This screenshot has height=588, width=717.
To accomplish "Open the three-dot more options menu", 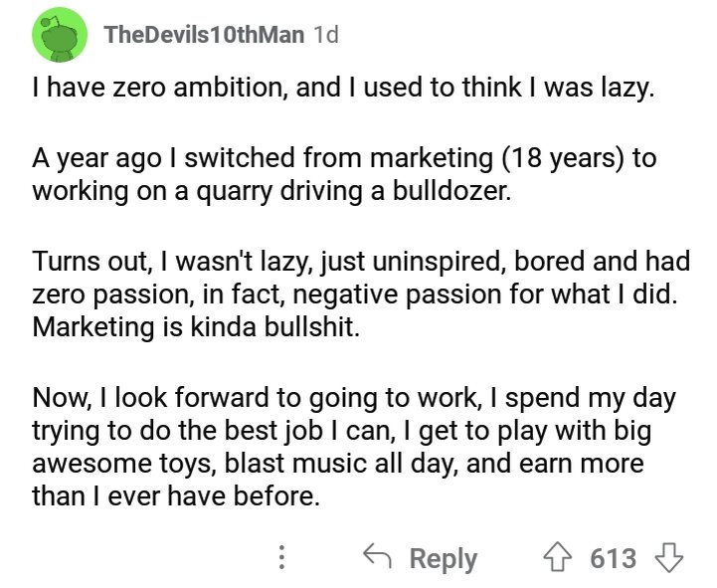I will [282, 557].
